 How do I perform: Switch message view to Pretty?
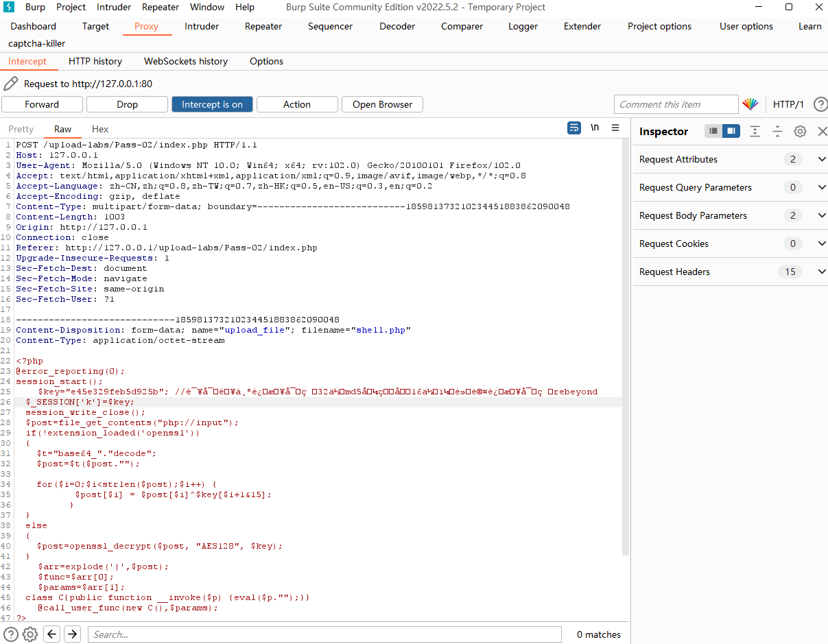point(21,129)
